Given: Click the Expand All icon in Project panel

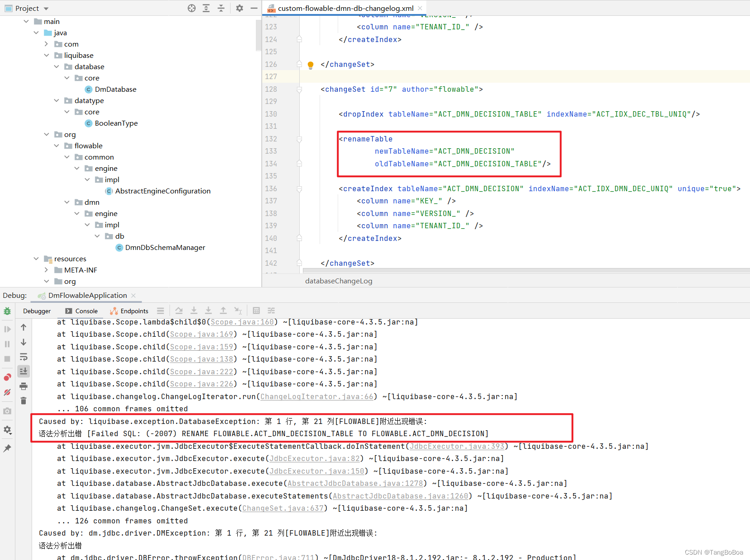Looking at the screenshot, I should [x=206, y=8].
